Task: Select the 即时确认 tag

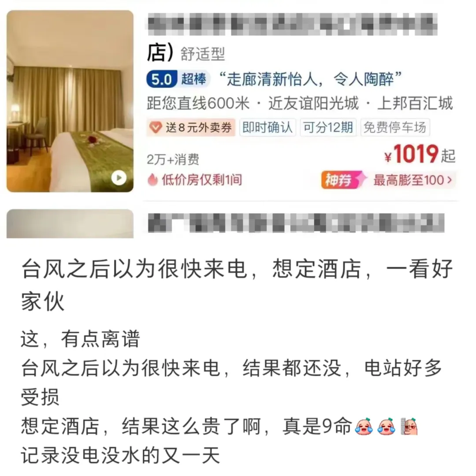Action: point(268,127)
